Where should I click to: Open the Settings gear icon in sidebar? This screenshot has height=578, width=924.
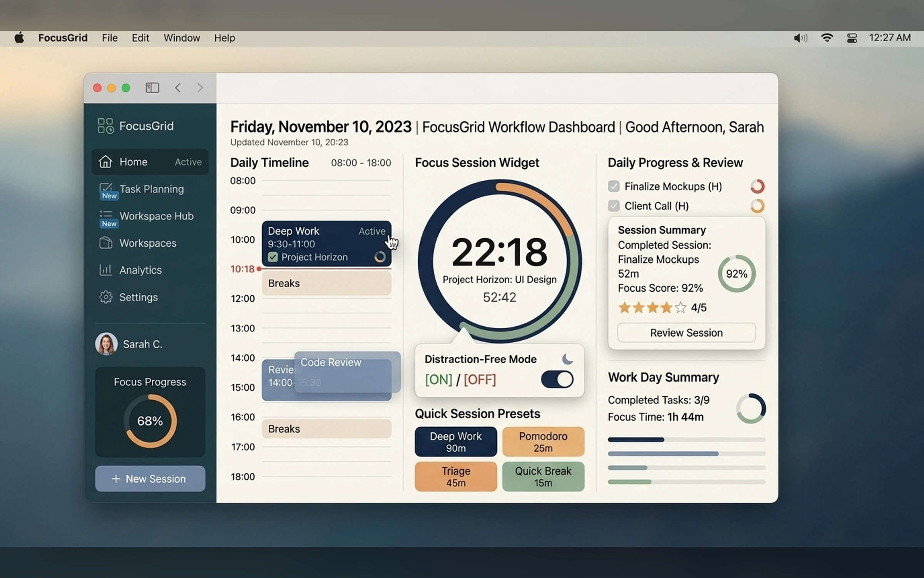click(x=105, y=297)
